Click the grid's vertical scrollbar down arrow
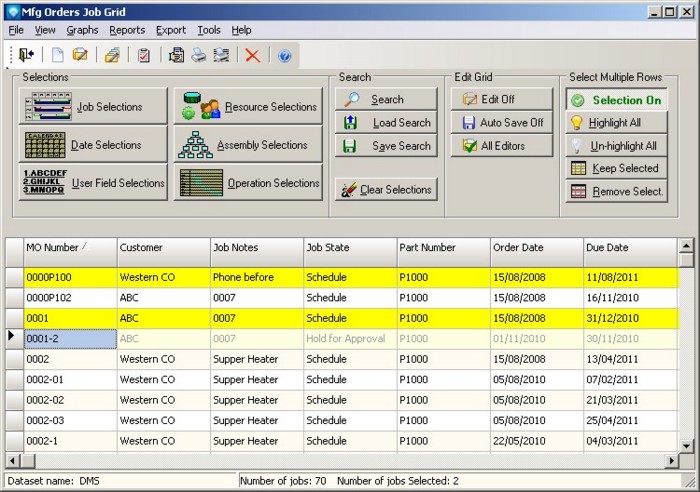 (x=686, y=445)
